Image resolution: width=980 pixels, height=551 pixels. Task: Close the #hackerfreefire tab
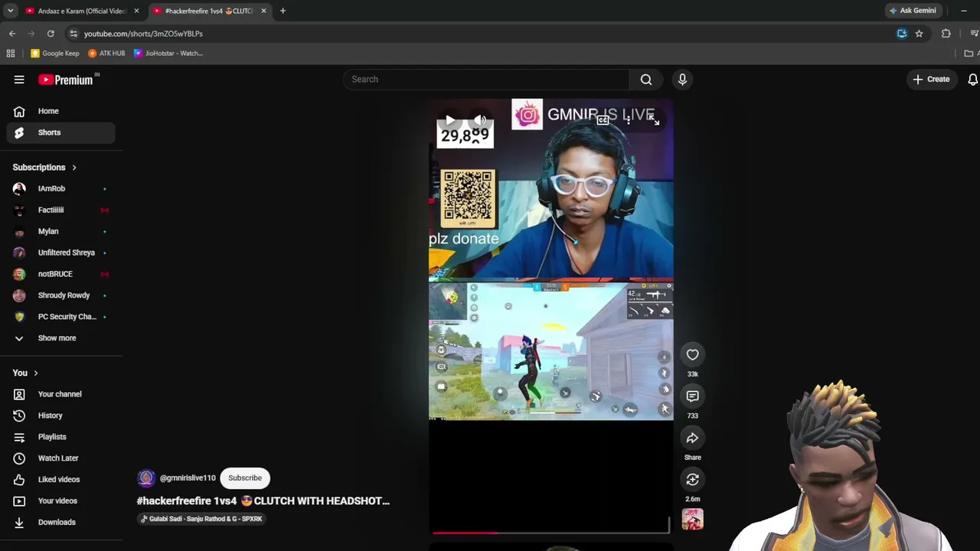(x=263, y=11)
